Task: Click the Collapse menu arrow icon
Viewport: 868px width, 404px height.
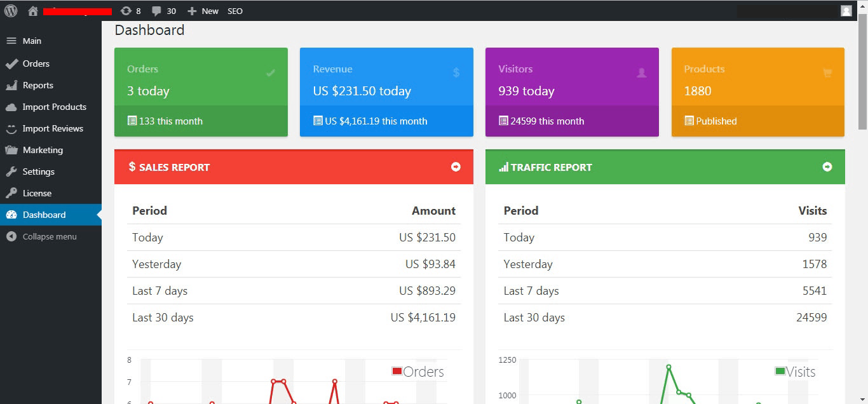Action: pyautogui.click(x=11, y=236)
